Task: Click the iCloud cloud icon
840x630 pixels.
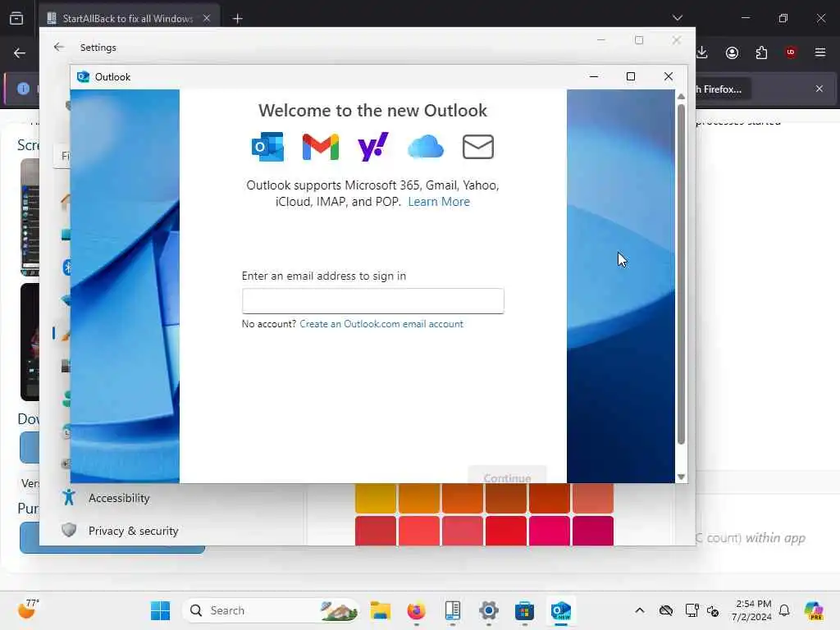Action: pos(426,147)
